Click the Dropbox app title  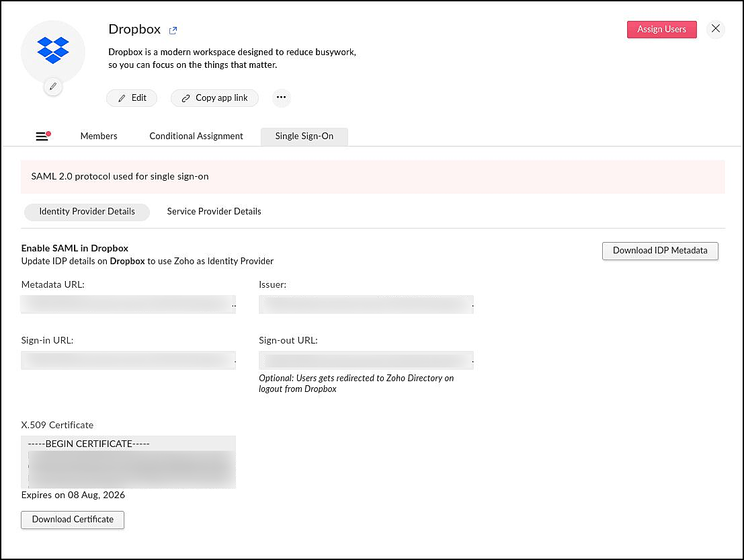[134, 30]
